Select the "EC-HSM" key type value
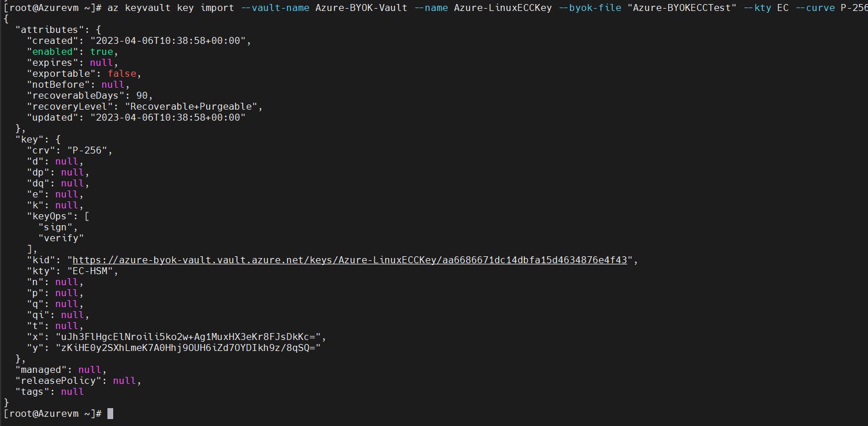Image resolution: width=868 pixels, height=426 pixels. pyautogui.click(x=90, y=271)
